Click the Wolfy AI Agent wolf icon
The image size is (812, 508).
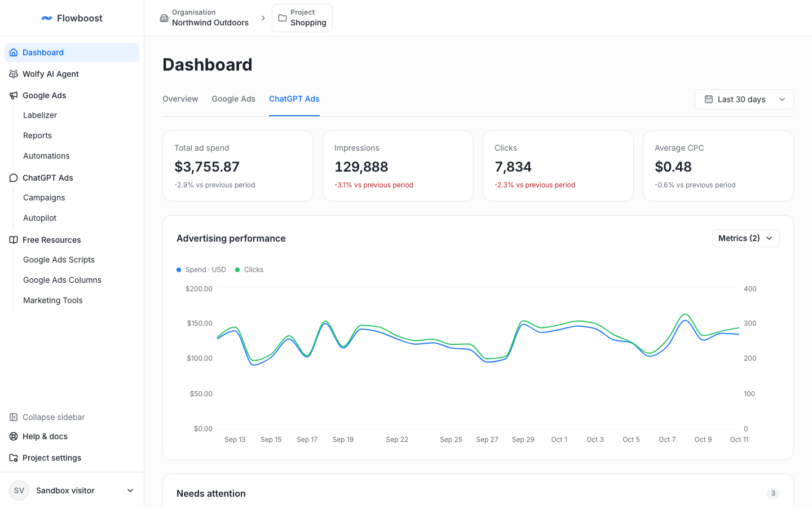[x=14, y=74]
